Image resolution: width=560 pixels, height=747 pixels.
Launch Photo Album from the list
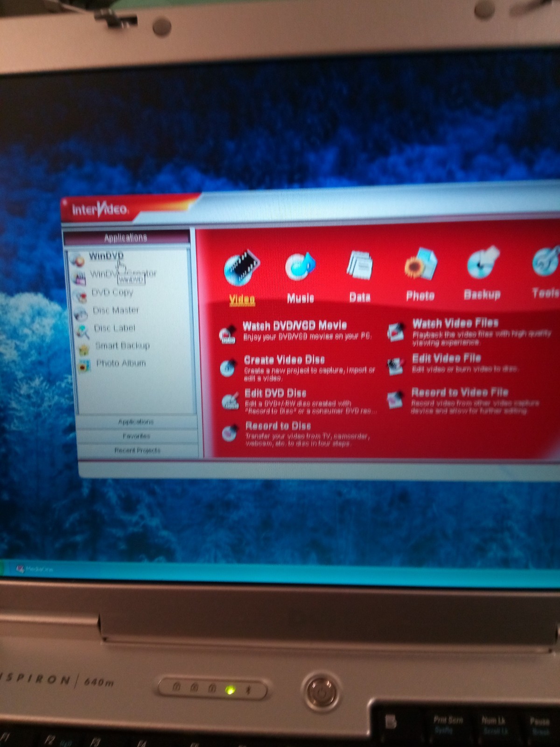(121, 363)
